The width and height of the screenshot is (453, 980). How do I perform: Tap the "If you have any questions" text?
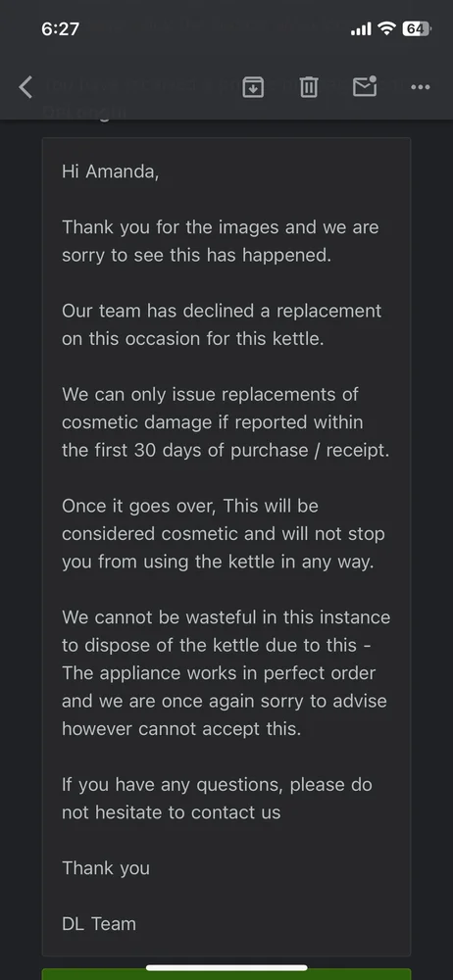[217, 798]
